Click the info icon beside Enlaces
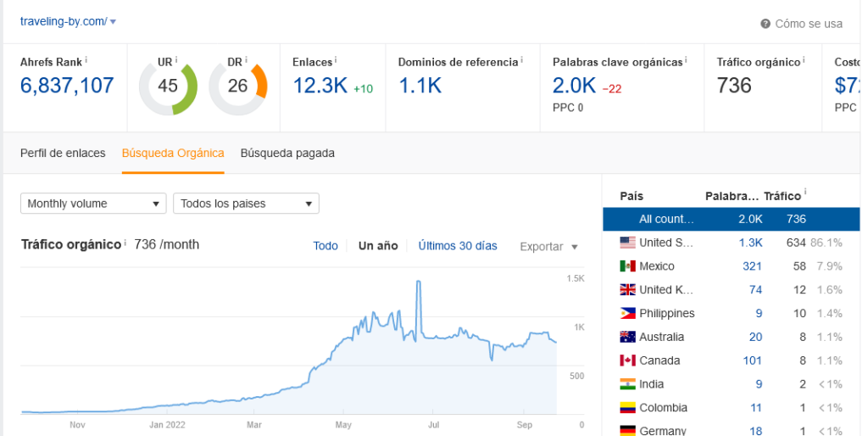 336,59
